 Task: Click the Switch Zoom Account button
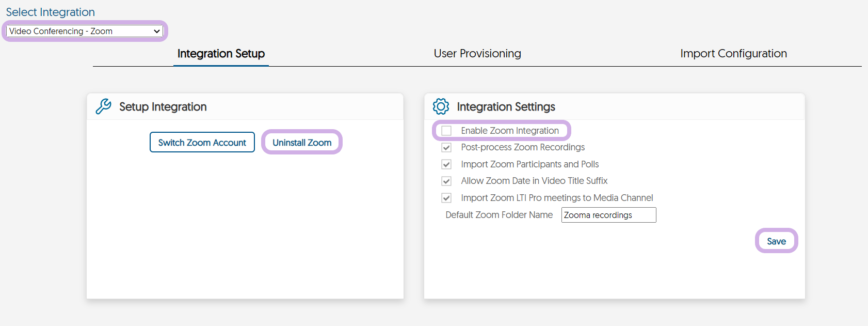tap(202, 142)
